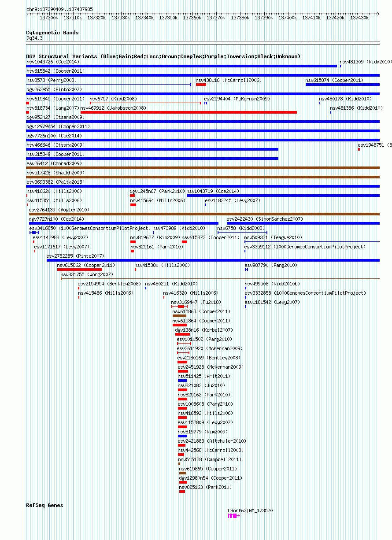Image resolution: width=392 pixels, height=540 pixels.
Task: Click the 9q34.3 band label
Action: [x=34, y=38]
